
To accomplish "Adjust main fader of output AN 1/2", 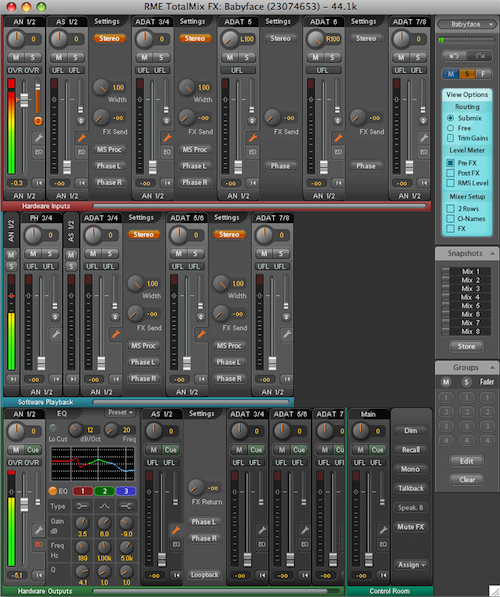I will coord(24,504).
